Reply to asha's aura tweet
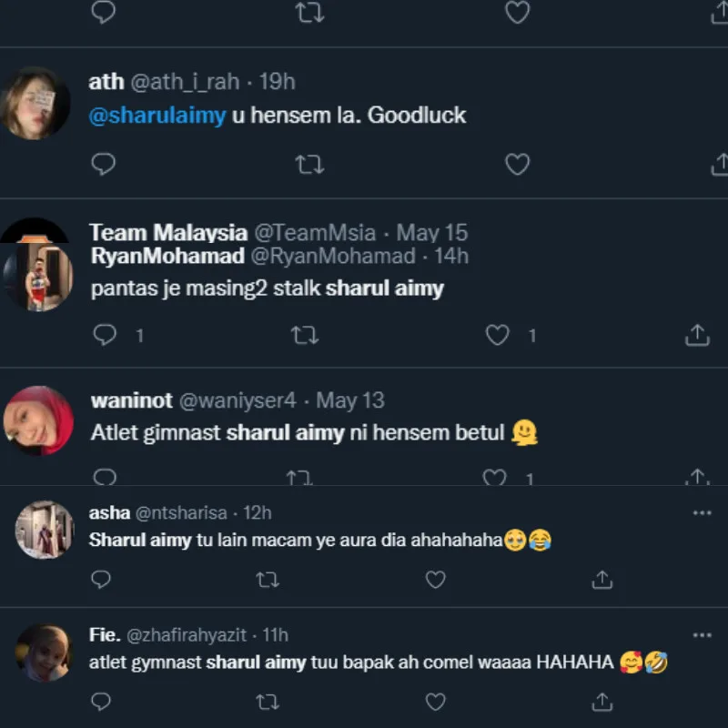This screenshot has height=728, width=728. 102,579
